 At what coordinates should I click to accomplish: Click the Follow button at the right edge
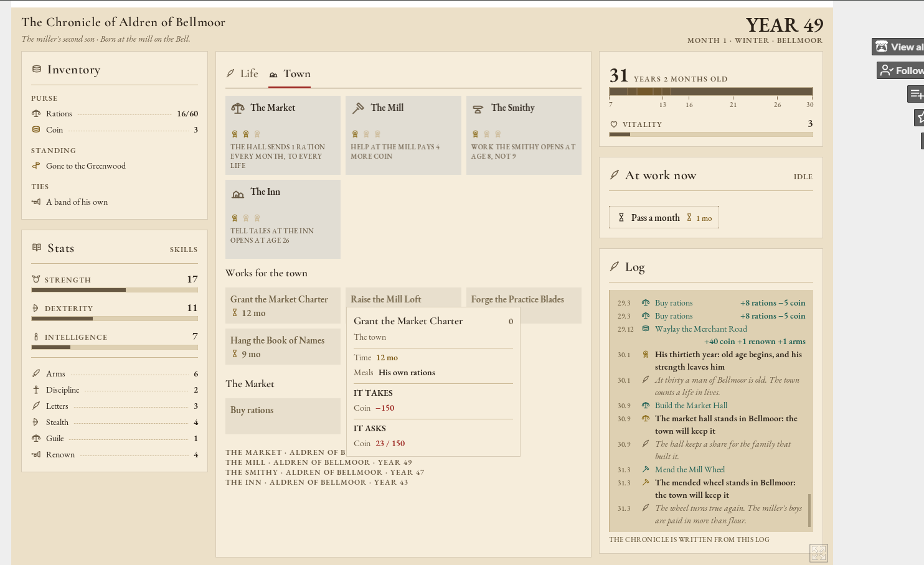point(901,70)
